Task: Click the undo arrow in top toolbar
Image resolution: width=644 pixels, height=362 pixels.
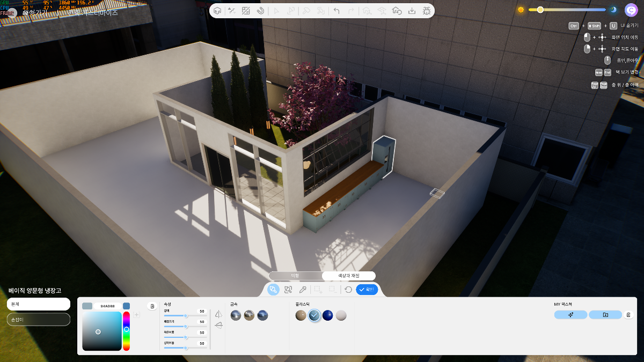Action: click(x=336, y=11)
